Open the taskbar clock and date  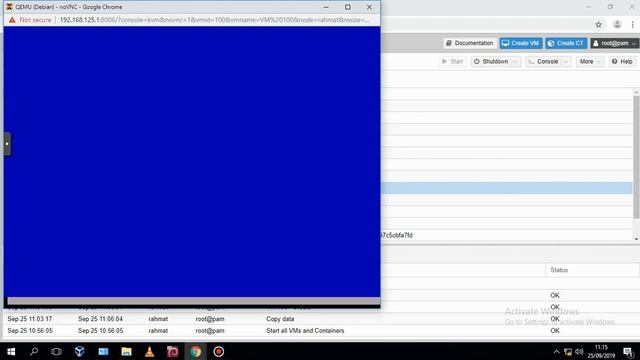coord(601,351)
